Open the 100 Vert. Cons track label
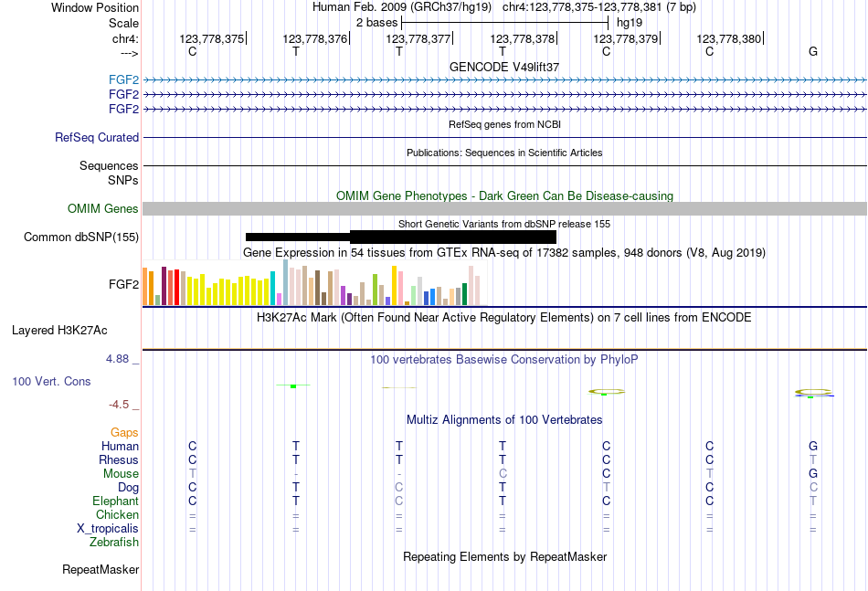Viewport: 868px width, 591px height. pos(51,381)
